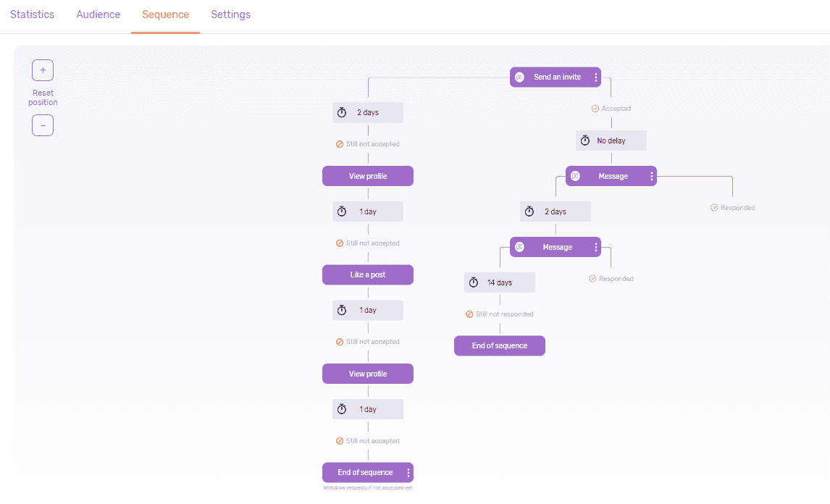This screenshot has height=504, width=830.
Task: Select the End of sequence node under Still not responded
Action: (x=500, y=345)
